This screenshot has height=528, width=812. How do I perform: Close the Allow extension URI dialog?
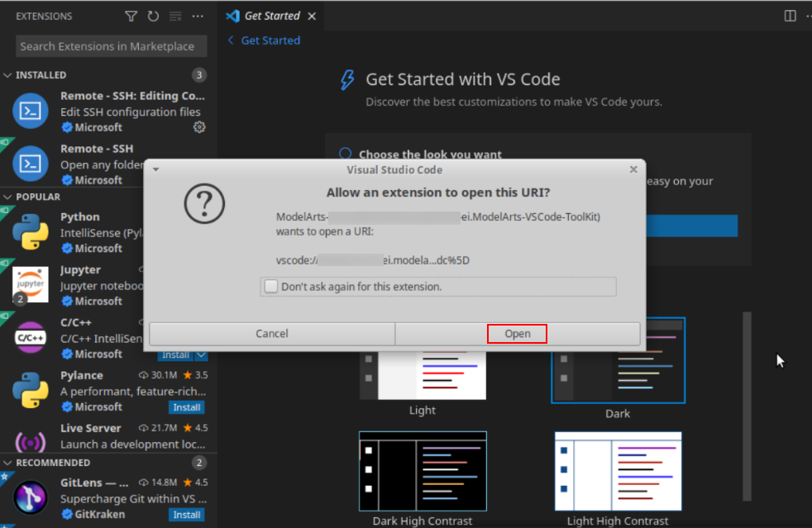point(633,169)
